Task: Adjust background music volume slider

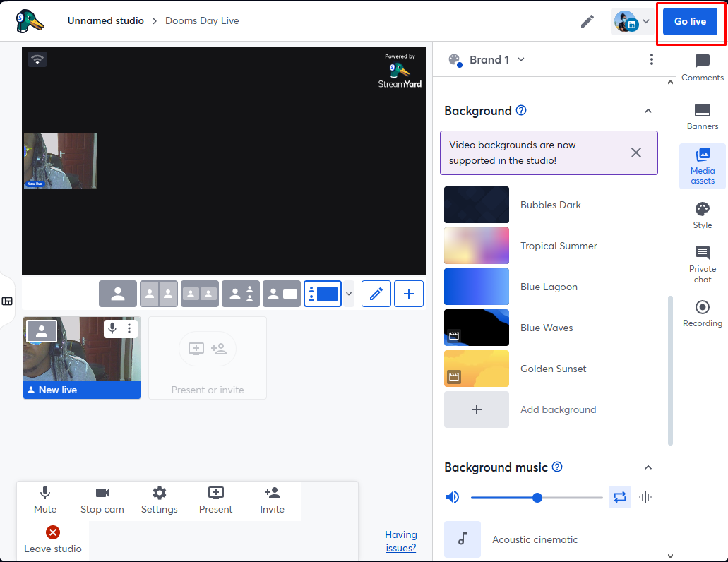Action: [x=537, y=498]
